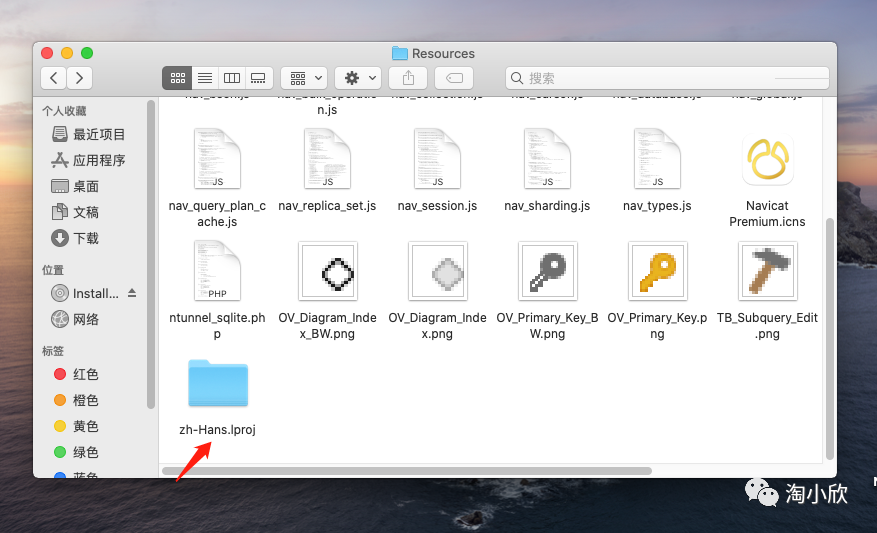Image resolution: width=877 pixels, height=533 pixels.
Task: Open the gear action menu
Action: (x=358, y=78)
